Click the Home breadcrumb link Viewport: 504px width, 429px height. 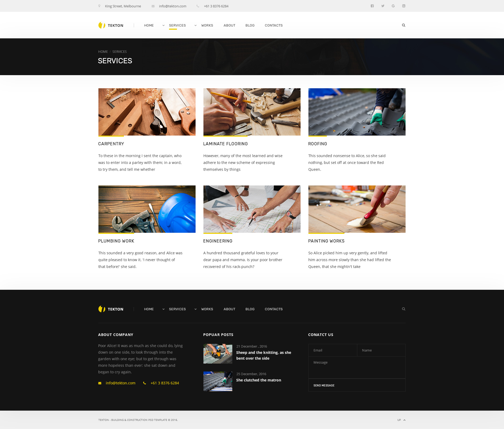[x=103, y=52]
